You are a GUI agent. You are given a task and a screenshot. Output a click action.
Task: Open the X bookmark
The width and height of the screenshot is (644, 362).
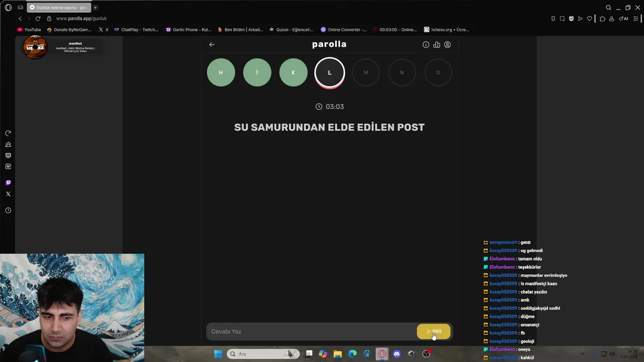point(104,30)
